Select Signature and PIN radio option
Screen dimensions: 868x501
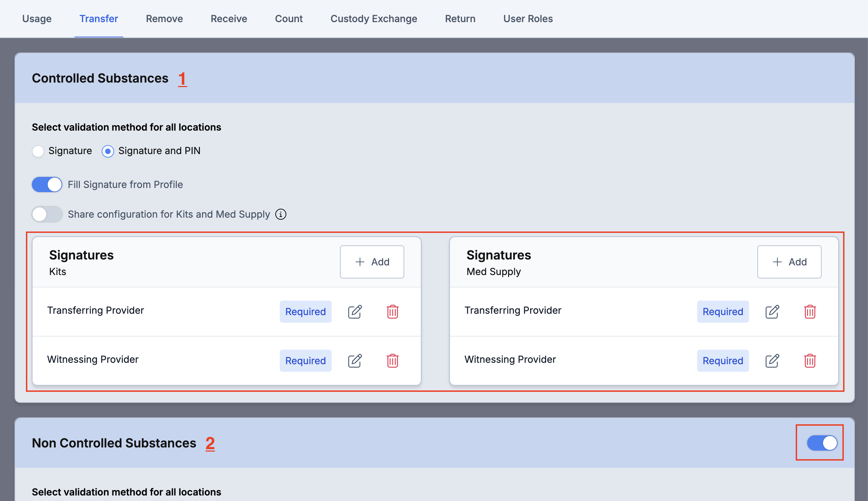pyautogui.click(x=108, y=151)
